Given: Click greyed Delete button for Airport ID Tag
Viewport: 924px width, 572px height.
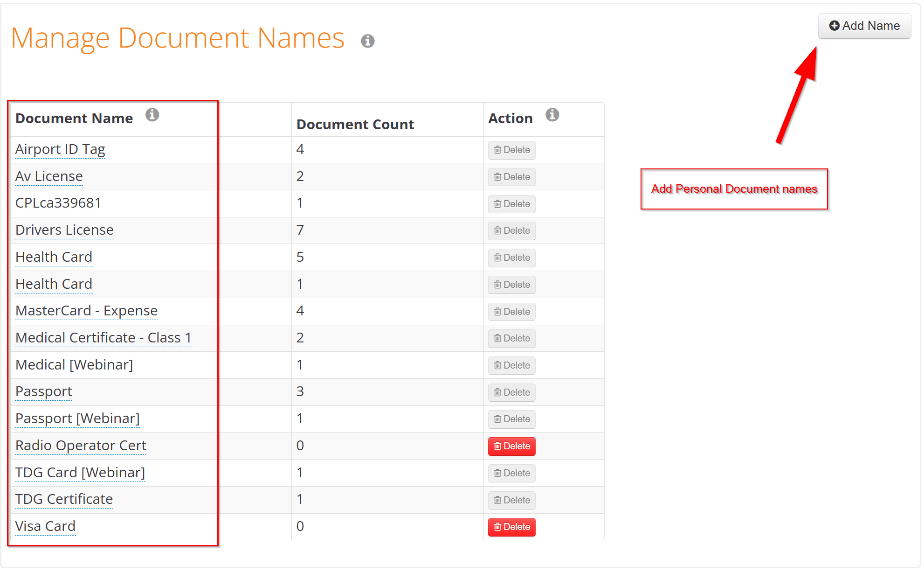Looking at the screenshot, I should pyautogui.click(x=511, y=150).
